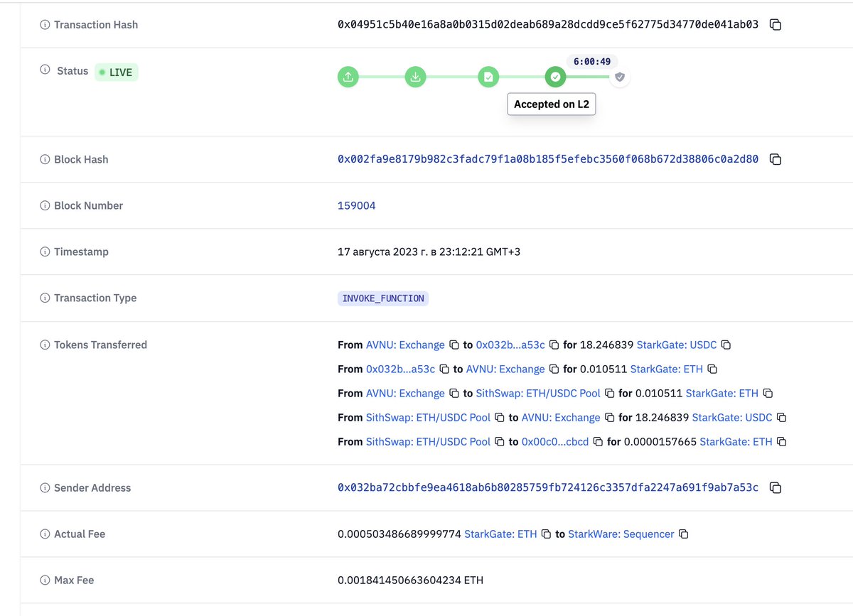853x616 pixels.
Task: Click the Accepted on L2 tooltip
Action: click(551, 104)
